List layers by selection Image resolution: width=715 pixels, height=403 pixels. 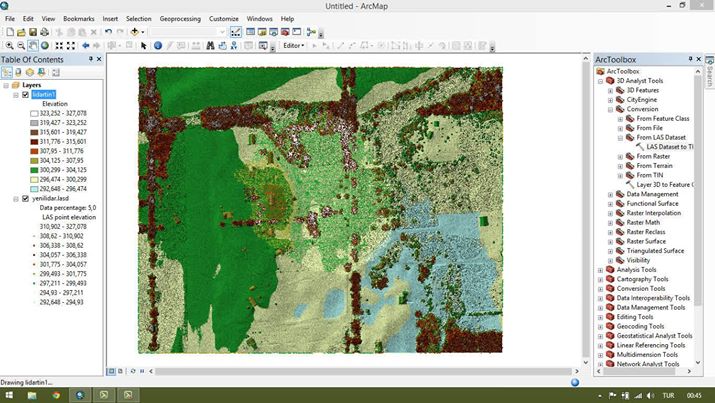point(41,72)
